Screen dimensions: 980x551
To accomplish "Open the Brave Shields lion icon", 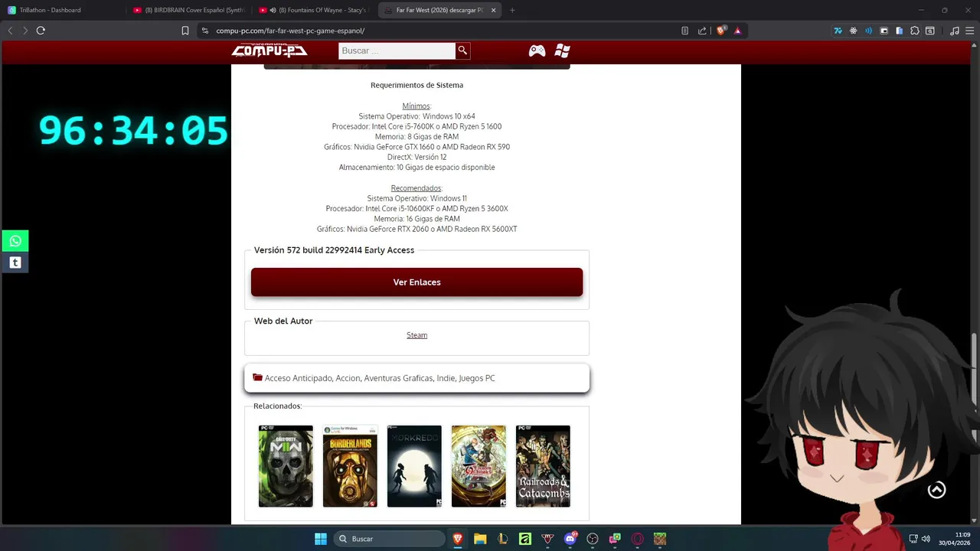I will coord(721,31).
